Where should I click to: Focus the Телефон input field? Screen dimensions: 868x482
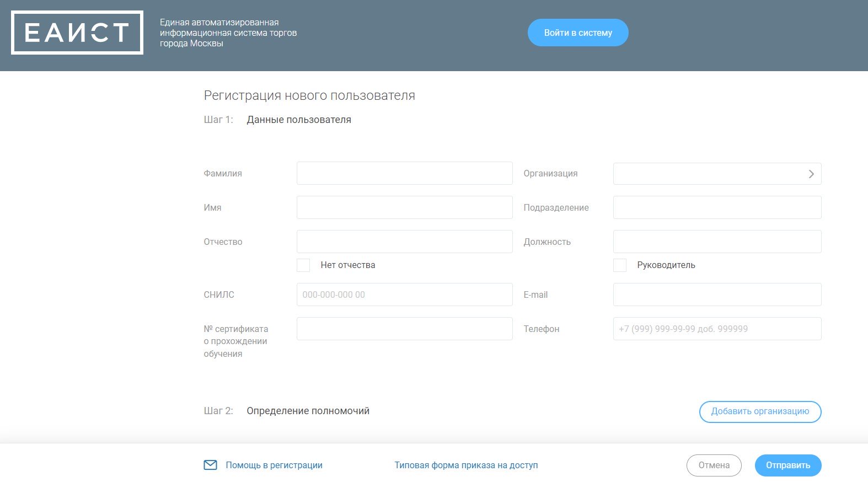717,329
